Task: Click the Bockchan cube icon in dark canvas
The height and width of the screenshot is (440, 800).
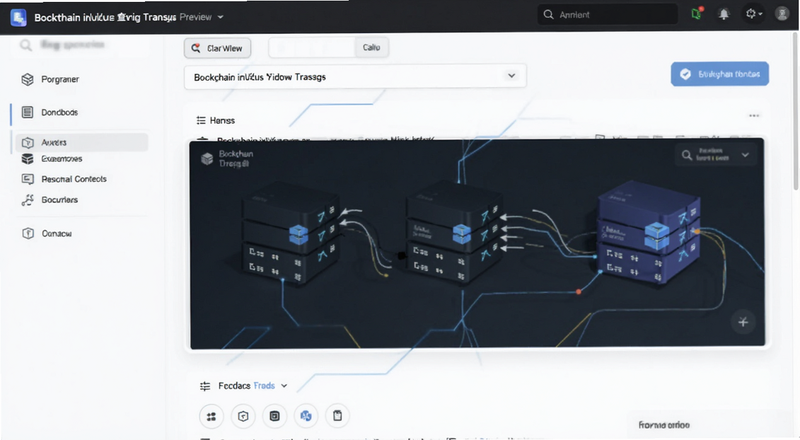Action: click(x=207, y=159)
